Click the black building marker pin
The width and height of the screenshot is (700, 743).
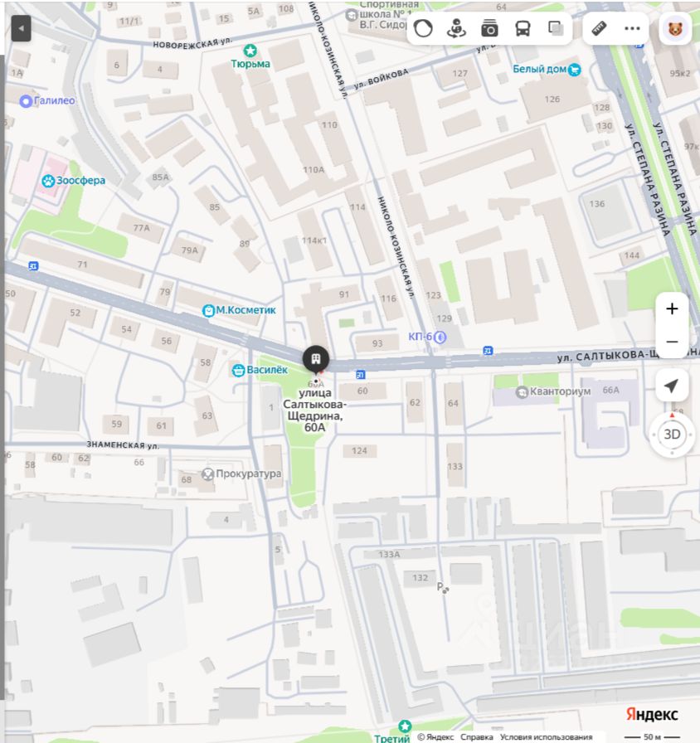point(316,360)
